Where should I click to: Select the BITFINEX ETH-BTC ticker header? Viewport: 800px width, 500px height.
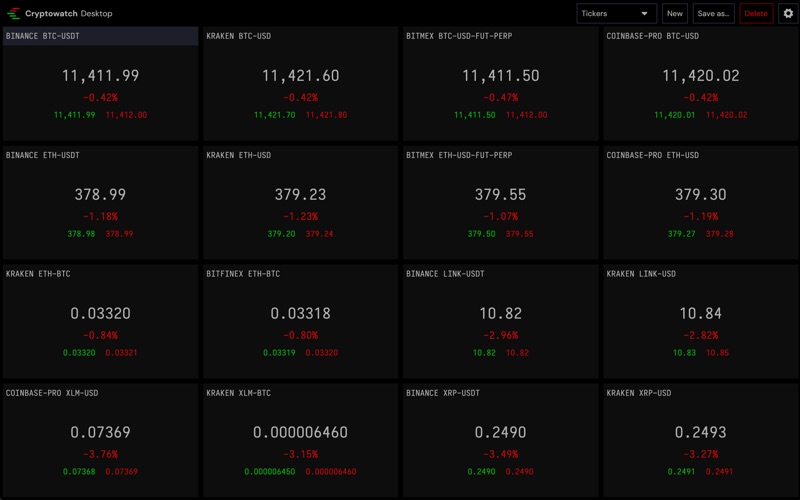point(243,274)
